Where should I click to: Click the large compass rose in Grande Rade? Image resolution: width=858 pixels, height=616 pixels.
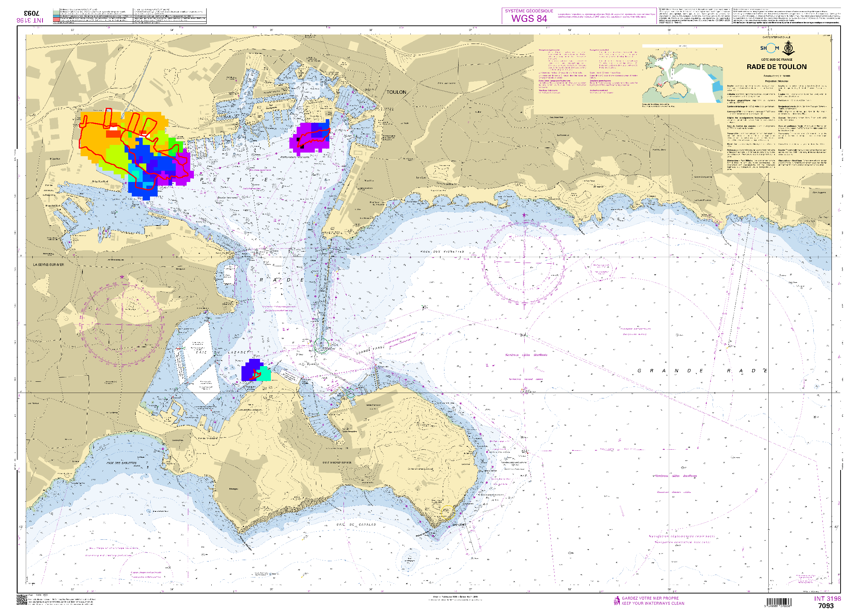pyautogui.click(x=524, y=263)
